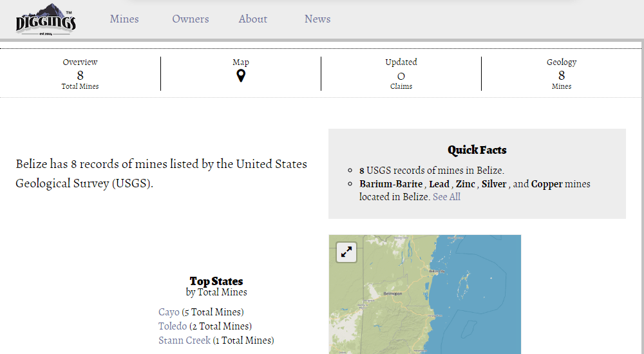Open the Toledo state link
644x354 pixels.
pos(173,326)
